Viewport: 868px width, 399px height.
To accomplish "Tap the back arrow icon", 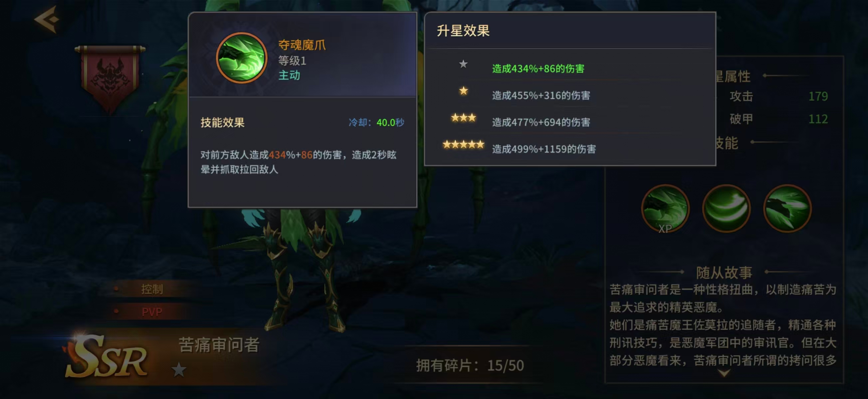I will click(47, 20).
